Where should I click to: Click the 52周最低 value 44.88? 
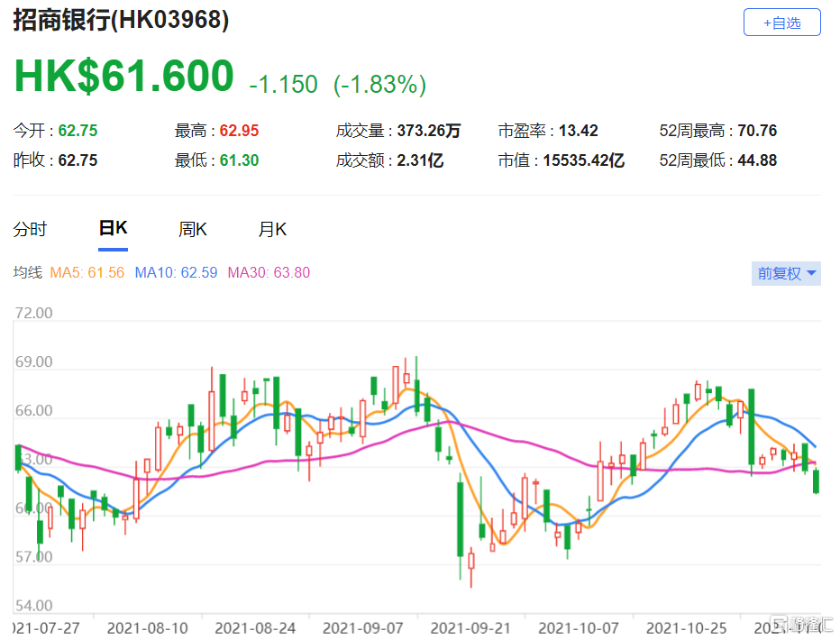[x=757, y=160]
